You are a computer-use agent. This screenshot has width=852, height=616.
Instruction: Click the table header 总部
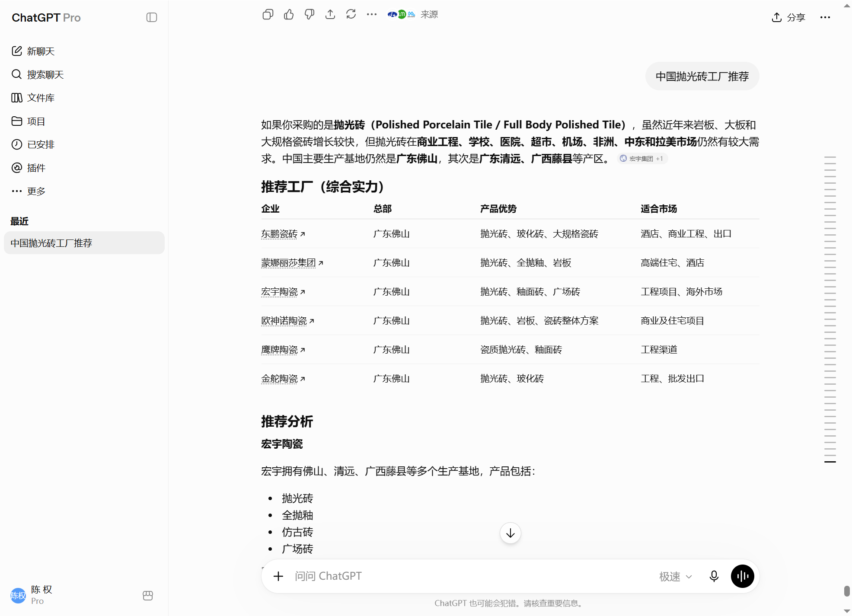coord(383,209)
